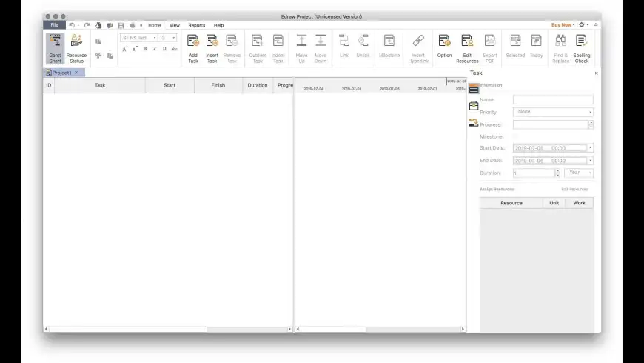This screenshot has height=363, width=644.
Task: Click the Edit Resources link in Task panel
Action: 574,190
